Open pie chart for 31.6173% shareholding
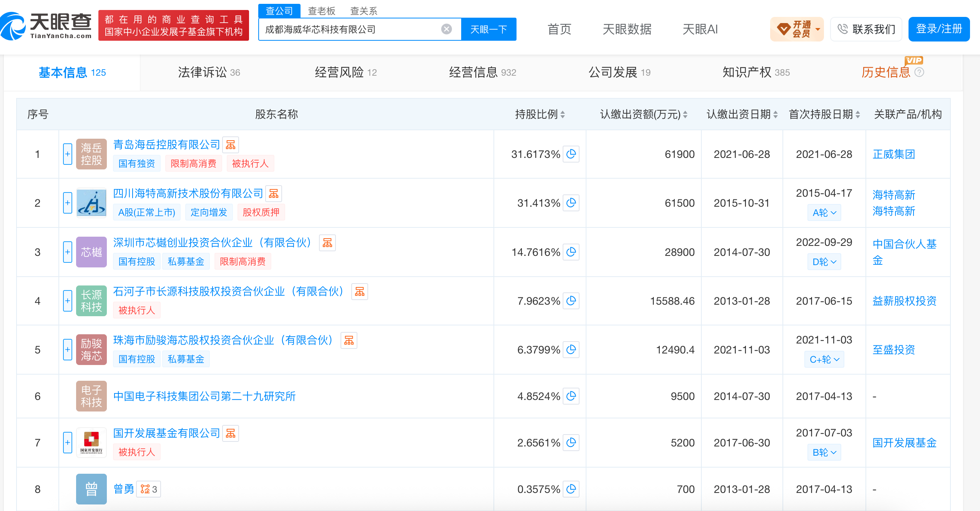The height and width of the screenshot is (511, 980). coord(571,154)
